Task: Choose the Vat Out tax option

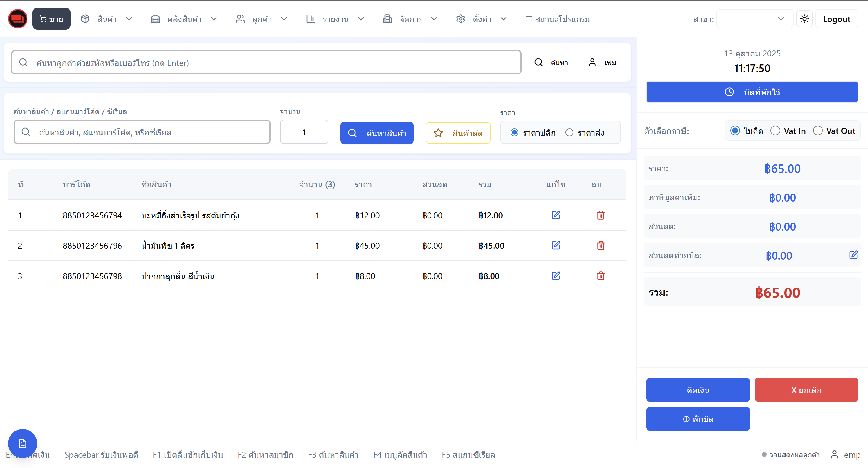Action: 818,131
